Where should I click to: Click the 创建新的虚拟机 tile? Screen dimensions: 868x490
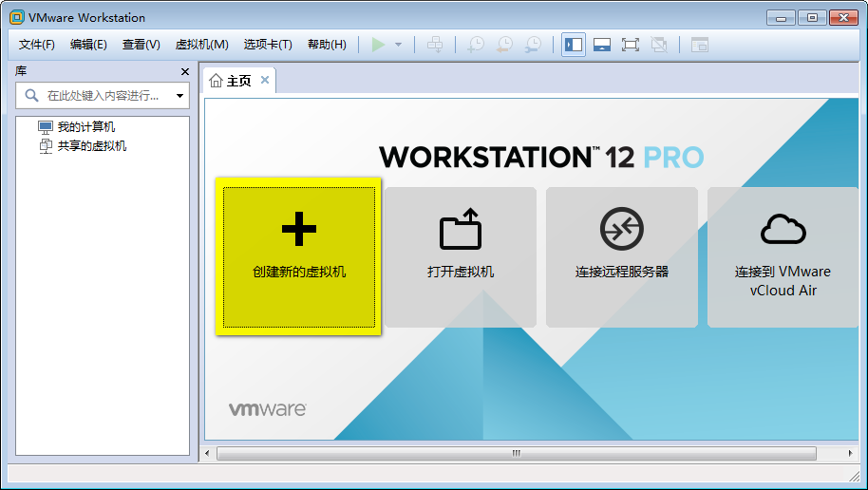tap(299, 257)
